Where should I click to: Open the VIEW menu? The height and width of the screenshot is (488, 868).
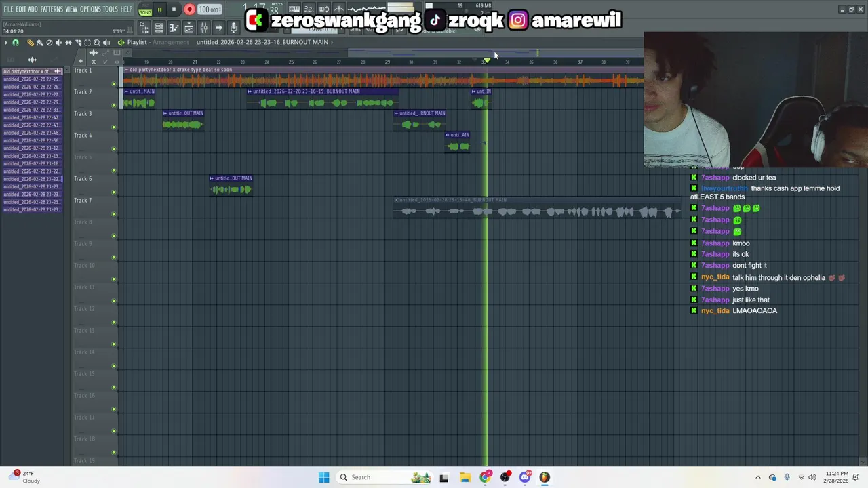pos(71,9)
